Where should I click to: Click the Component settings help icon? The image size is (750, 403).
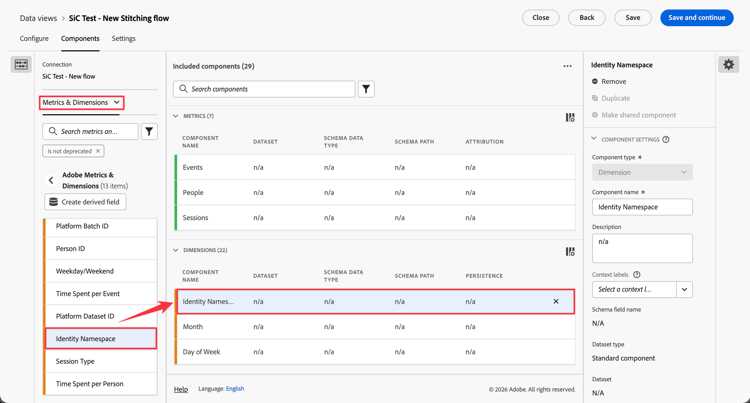click(x=666, y=140)
